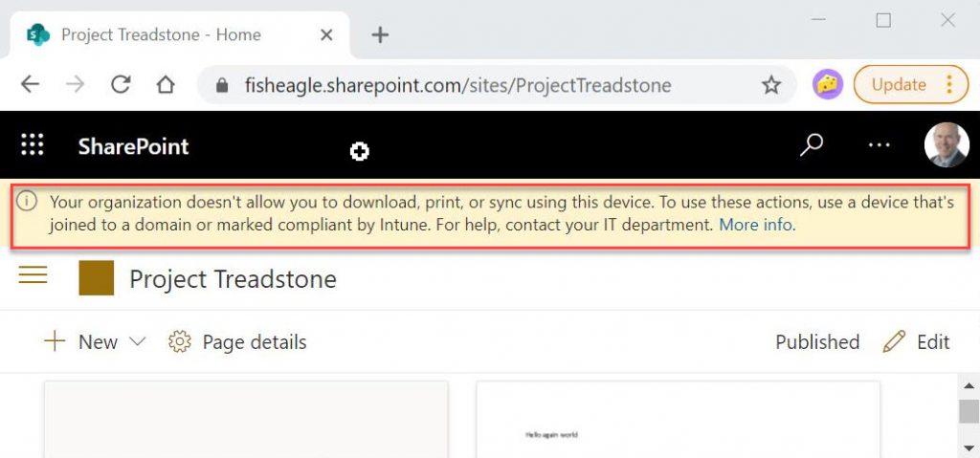This screenshot has height=458, width=980.
Task: Reload the page with refresh icon
Action: [121, 84]
